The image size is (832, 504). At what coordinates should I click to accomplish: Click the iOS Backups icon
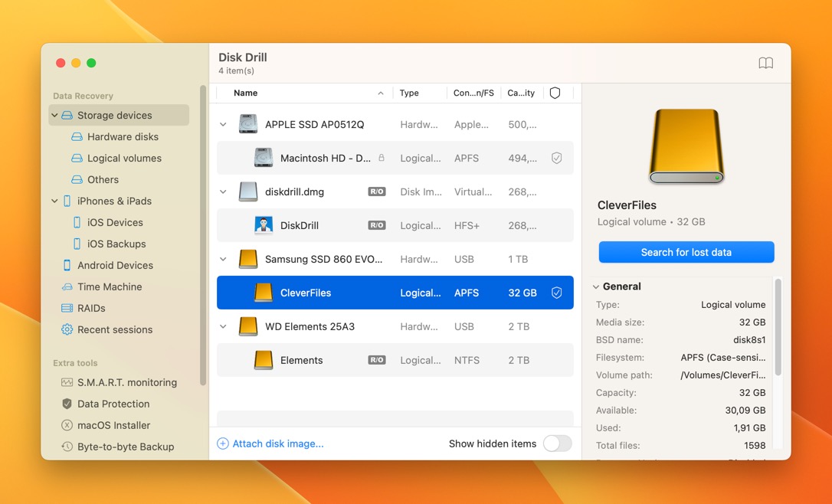click(77, 244)
